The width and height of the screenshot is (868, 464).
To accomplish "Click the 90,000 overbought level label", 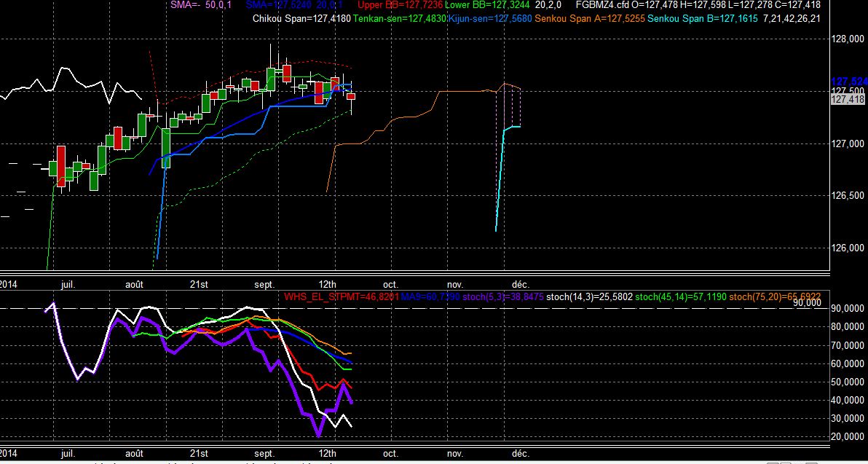I will pyautogui.click(x=805, y=303).
